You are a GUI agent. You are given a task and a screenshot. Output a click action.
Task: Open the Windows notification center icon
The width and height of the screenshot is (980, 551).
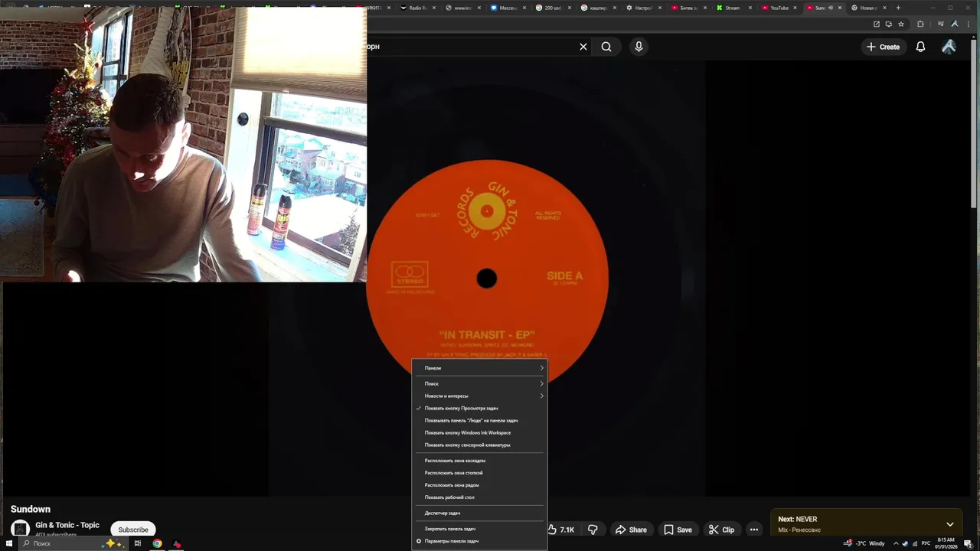[x=968, y=543]
